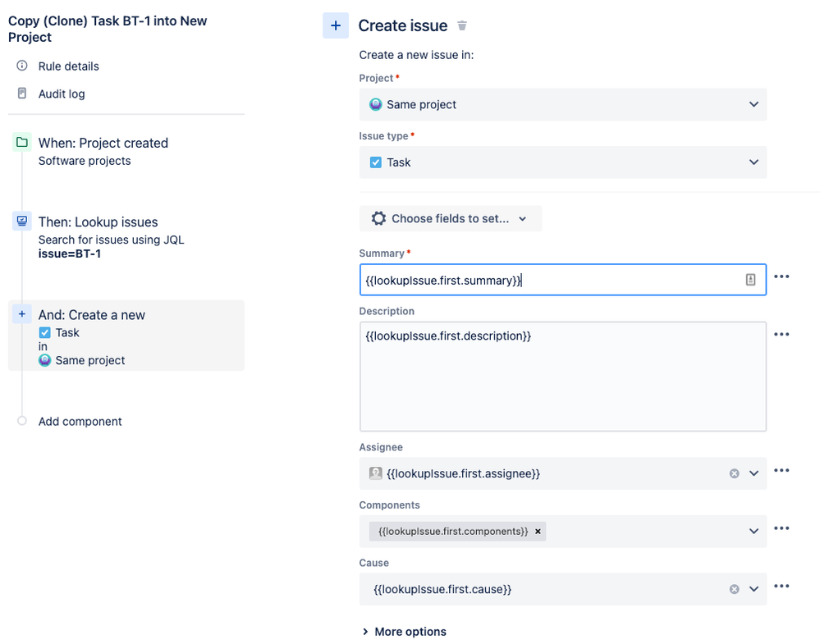This screenshot has height=644, width=820.
Task: Click Add component
Action: [80, 421]
